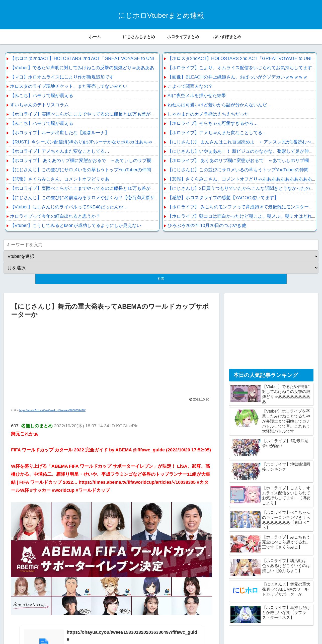Click the article title 舞元の重大発表ってABEMA
Image resolution: width=322 pixels, height=644 pixels.
click(110, 310)
